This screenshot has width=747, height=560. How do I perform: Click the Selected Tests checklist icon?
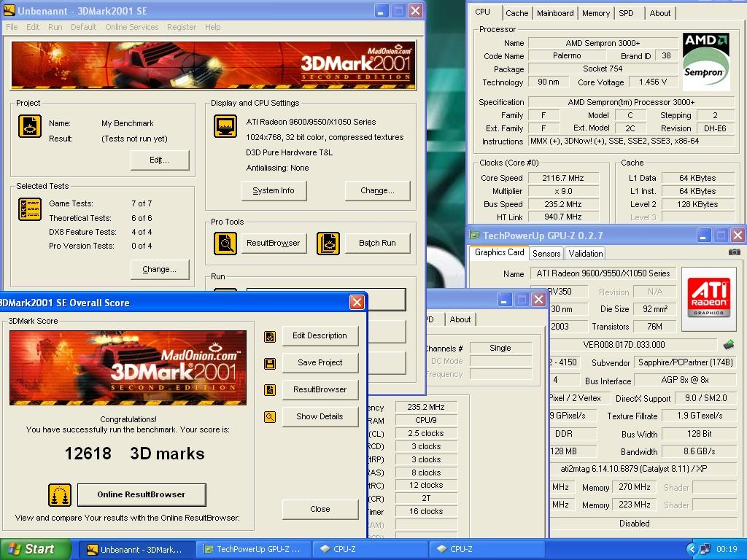(x=29, y=209)
